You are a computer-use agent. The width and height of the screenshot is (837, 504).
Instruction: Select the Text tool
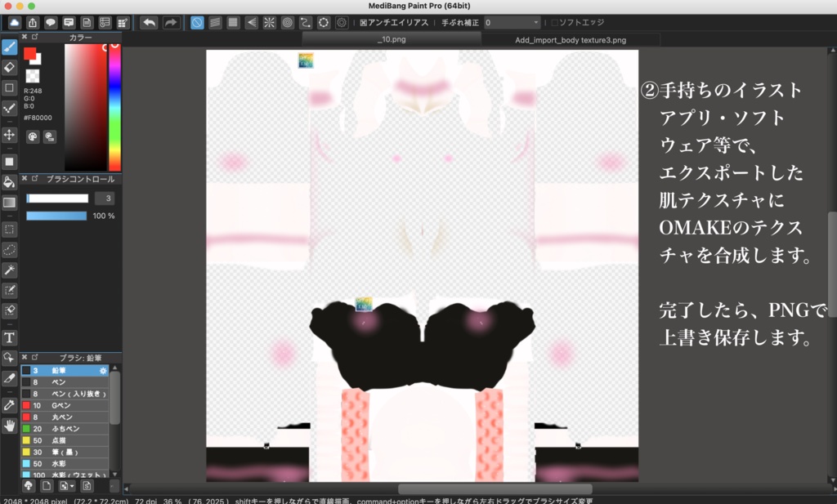pos(10,337)
